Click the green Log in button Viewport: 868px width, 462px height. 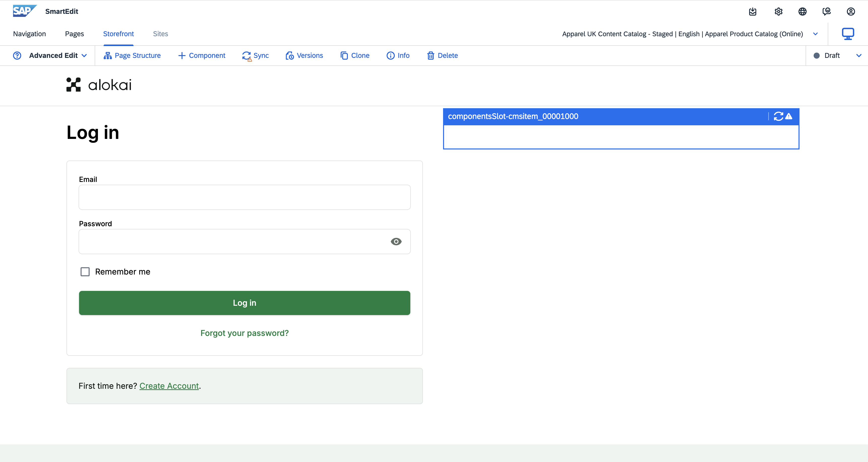pyautogui.click(x=245, y=303)
